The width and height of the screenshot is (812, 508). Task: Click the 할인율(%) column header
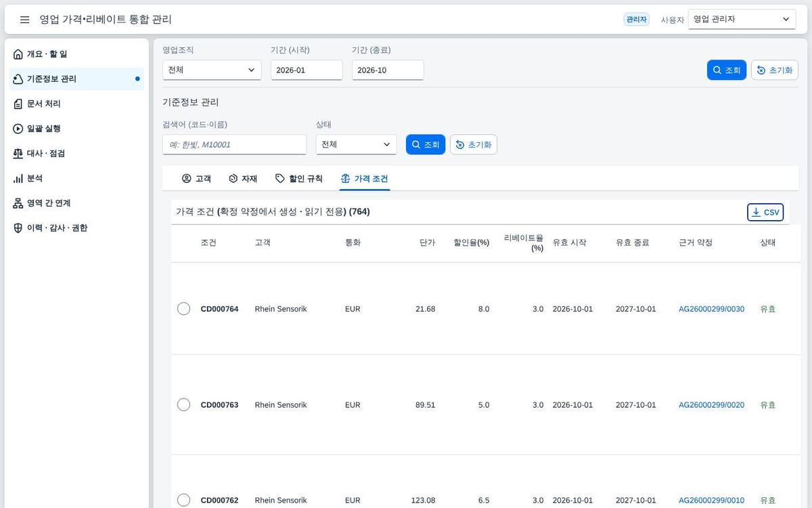(472, 242)
